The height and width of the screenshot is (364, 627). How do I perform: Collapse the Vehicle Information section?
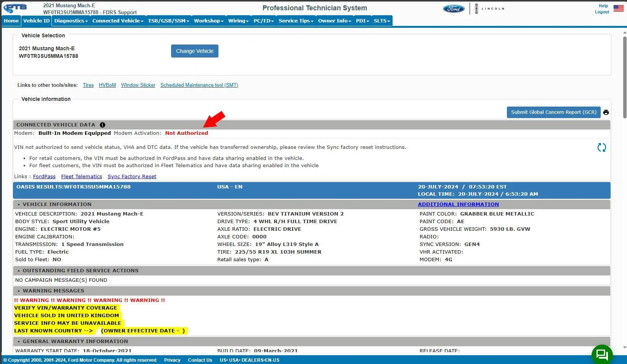coord(19,204)
